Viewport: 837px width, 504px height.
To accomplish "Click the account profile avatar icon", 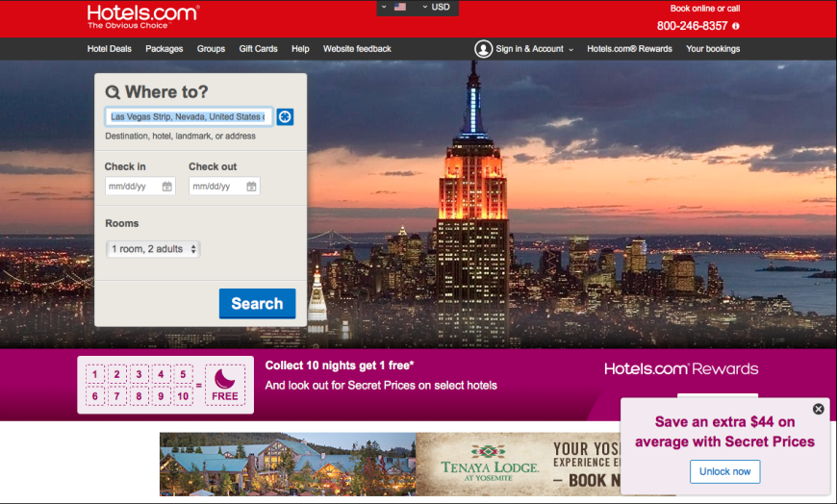I will (483, 49).
